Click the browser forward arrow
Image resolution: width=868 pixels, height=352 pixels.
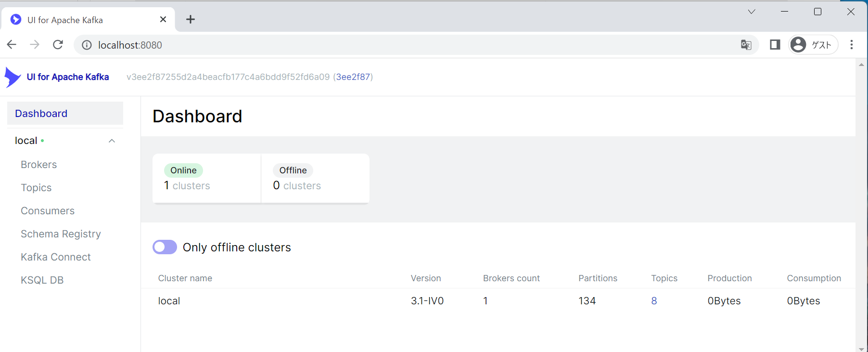(35, 45)
